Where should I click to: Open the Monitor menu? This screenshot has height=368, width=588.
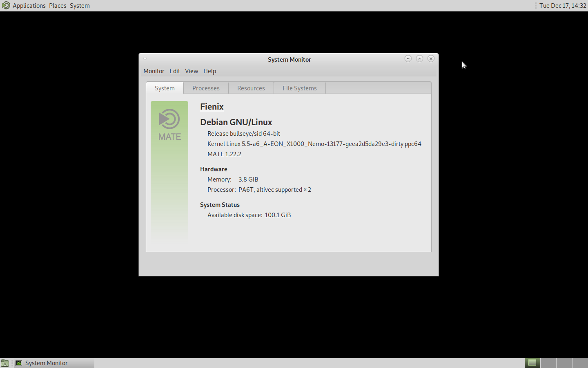click(154, 71)
